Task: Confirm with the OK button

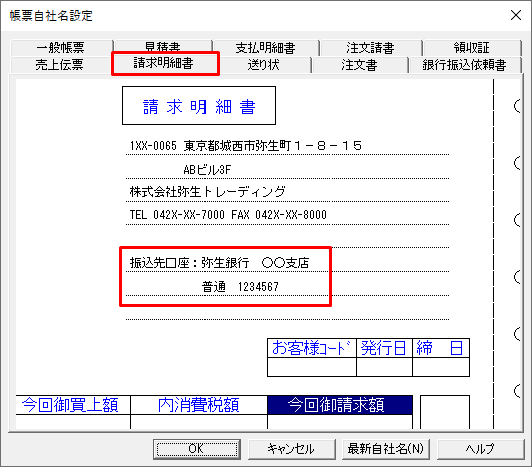Action: click(197, 449)
